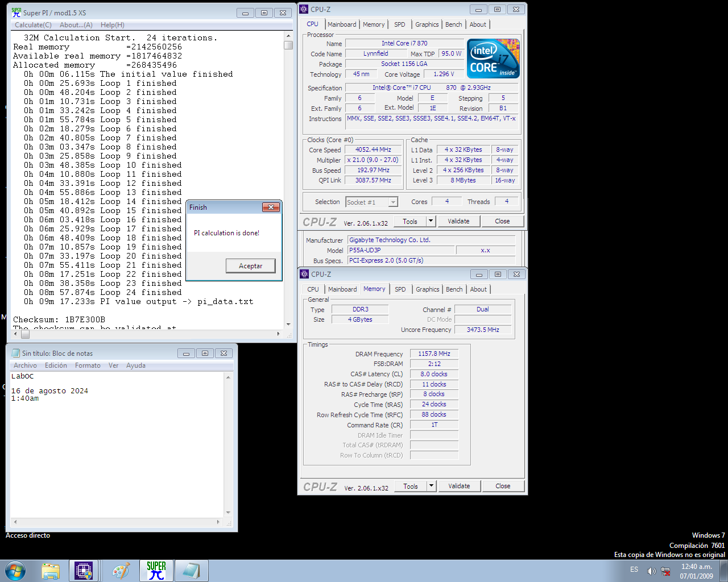The height and width of the screenshot is (582, 728).
Task: Click the Show Desktop strip on taskbar
Action: (723, 571)
